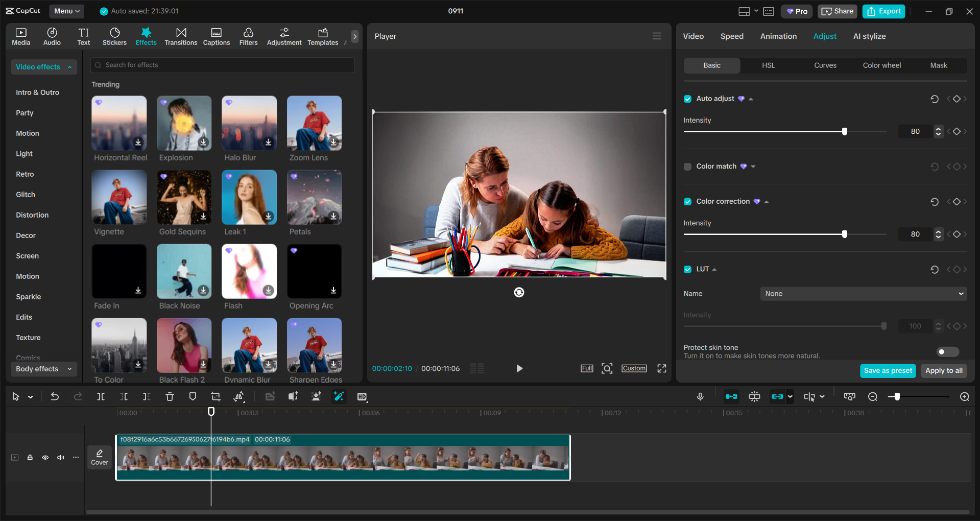980x521 pixels.
Task: Select the Delete clip icon
Action: 170,396
